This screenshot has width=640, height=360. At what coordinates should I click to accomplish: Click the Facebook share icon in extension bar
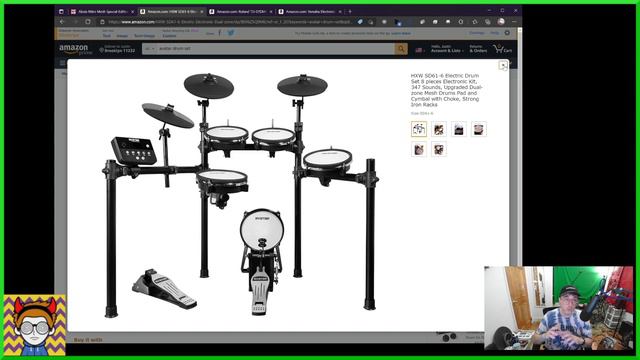point(220,33)
